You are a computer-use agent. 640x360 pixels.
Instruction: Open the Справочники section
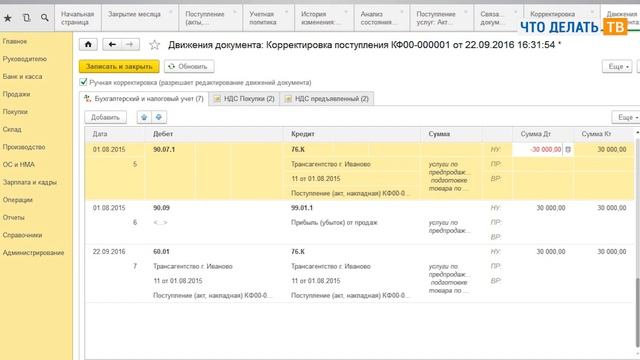pyautogui.click(x=22, y=235)
